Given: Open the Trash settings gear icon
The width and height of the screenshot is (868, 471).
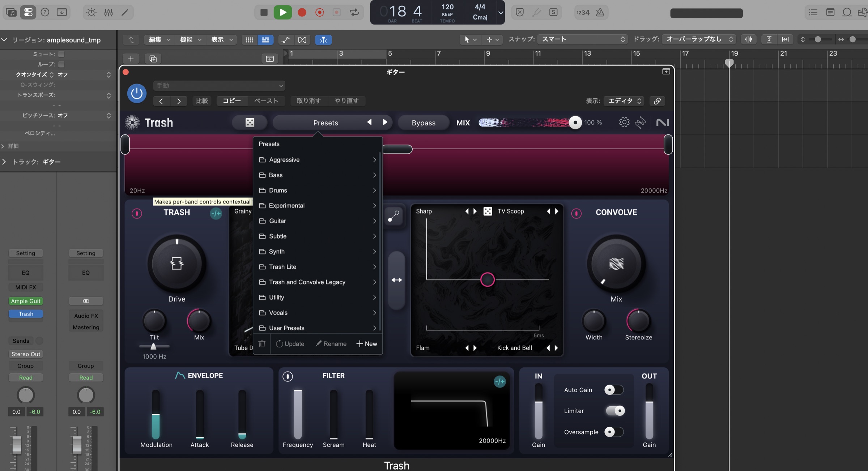Looking at the screenshot, I should pos(624,122).
